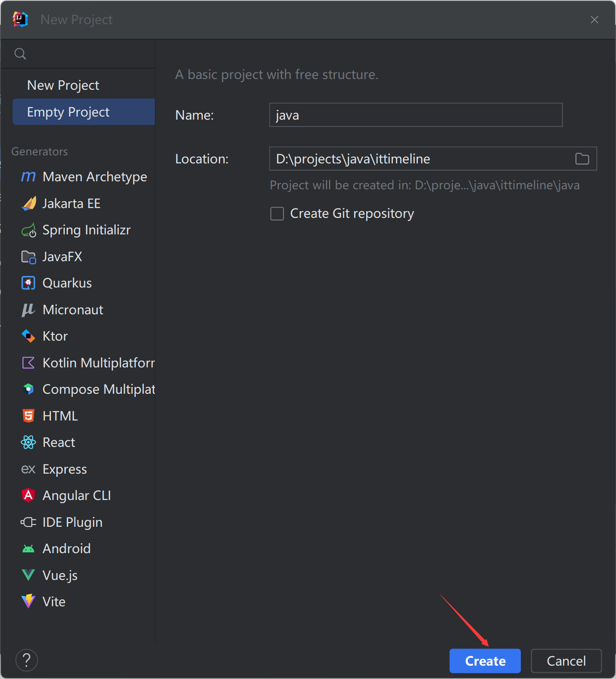
Task: Choose Vite generator label
Action: click(54, 602)
